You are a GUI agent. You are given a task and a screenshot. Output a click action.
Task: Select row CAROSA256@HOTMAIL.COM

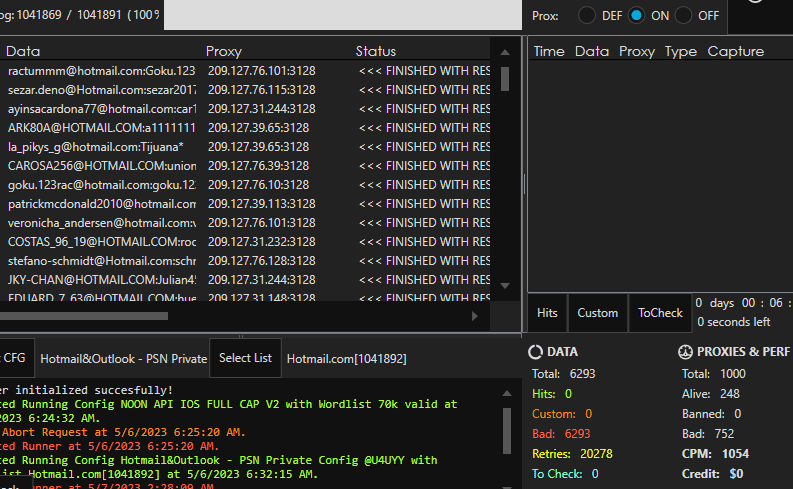click(245, 166)
